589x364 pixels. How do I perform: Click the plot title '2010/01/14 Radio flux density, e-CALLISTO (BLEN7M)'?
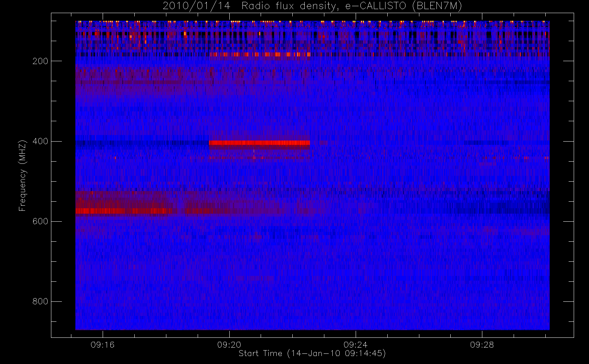click(312, 6)
